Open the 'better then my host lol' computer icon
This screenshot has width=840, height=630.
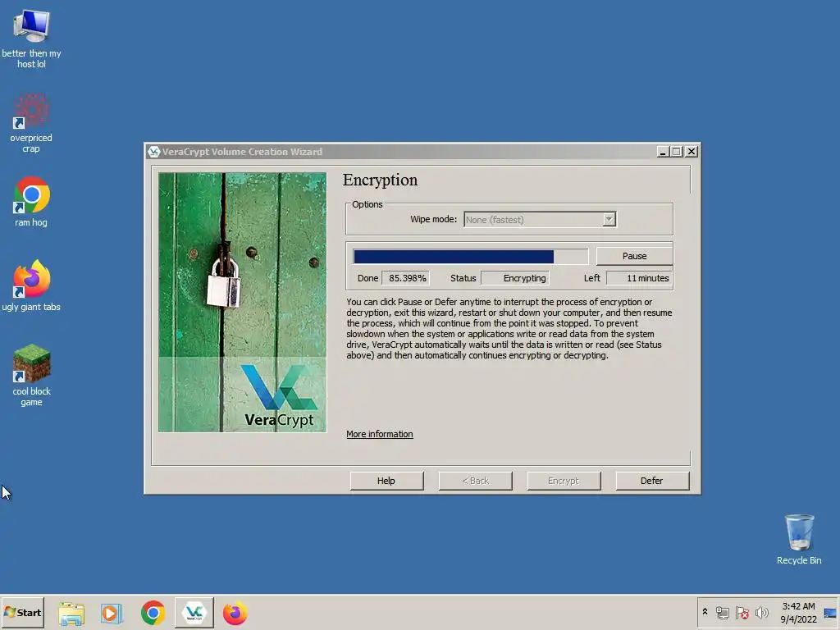click(31, 39)
